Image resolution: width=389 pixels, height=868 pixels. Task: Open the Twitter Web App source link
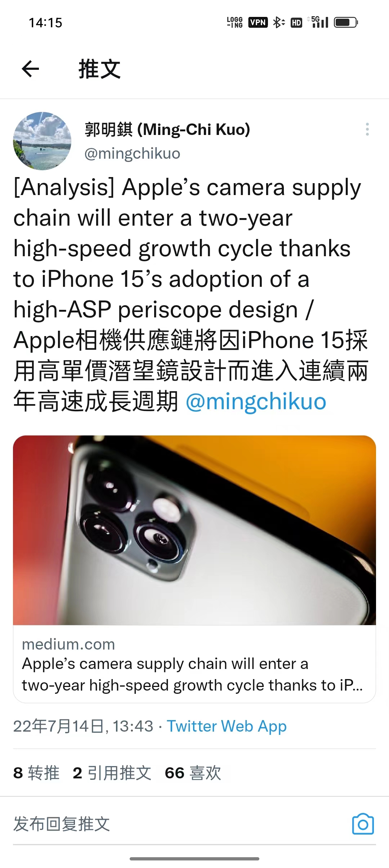pos(227,726)
